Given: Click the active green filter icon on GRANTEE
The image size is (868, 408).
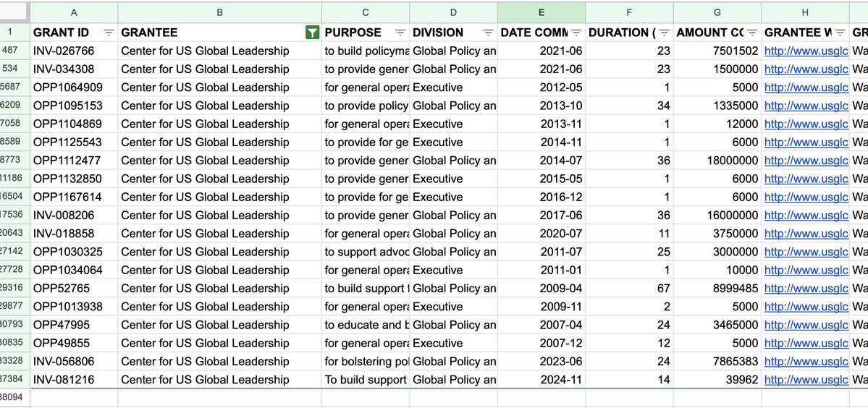Looking at the screenshot, I should point(312,33).
